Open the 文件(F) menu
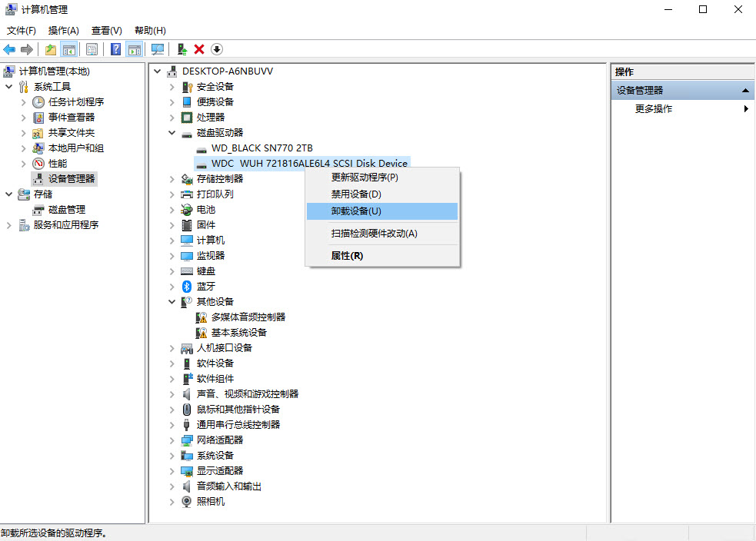The height and width of the screenshot is (541, 756). [x=22, y=30]
